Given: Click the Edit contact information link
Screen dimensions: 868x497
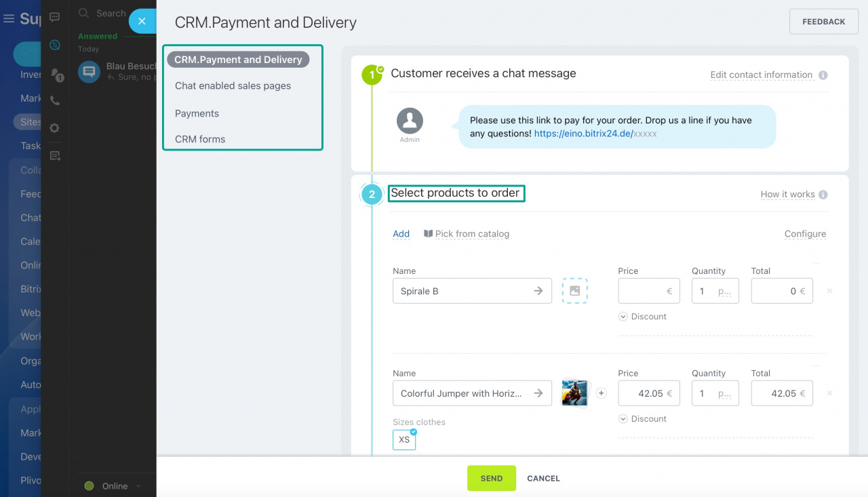Looking at the screenshot, I should coord(762,75).
